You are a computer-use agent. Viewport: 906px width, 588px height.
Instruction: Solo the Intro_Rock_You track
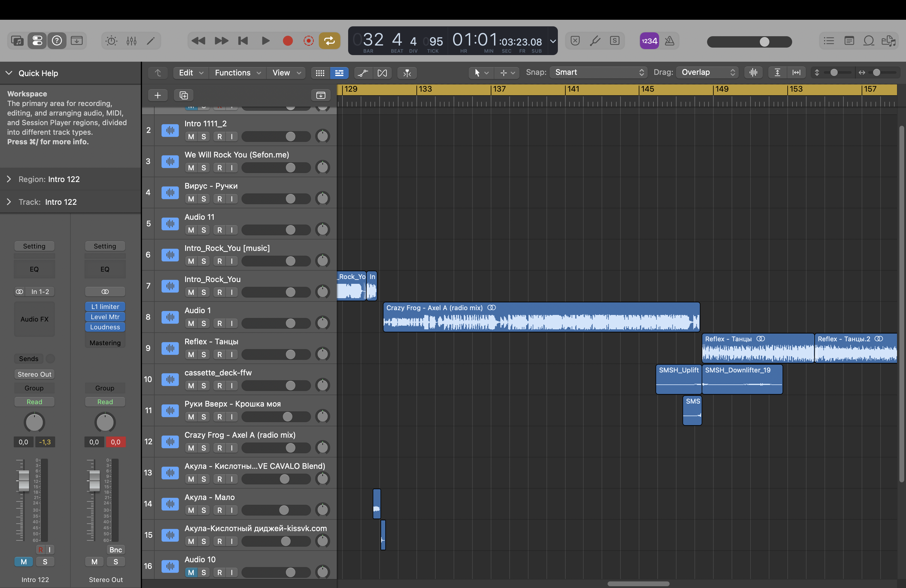204,292
